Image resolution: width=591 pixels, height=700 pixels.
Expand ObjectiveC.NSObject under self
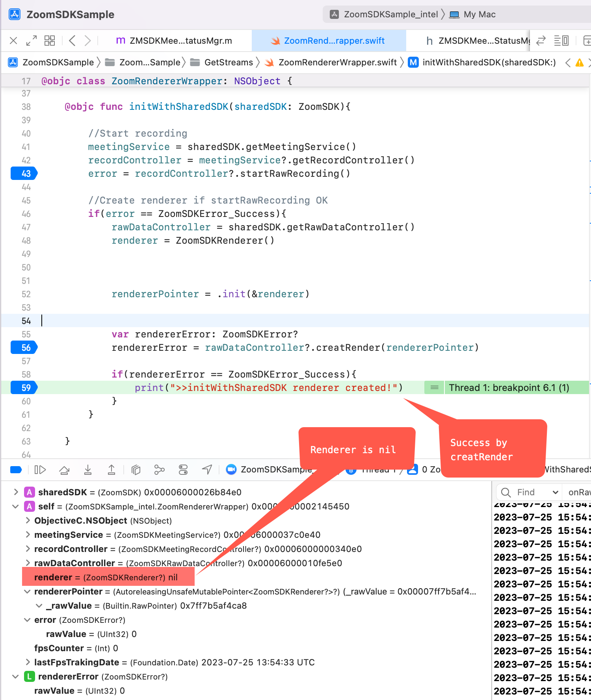(x=28, y=520)
